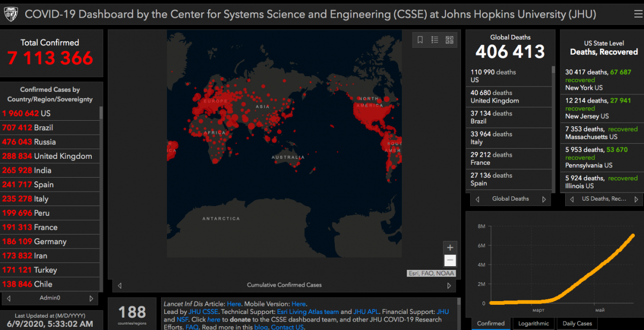Click left arrow beside Global Deaths pager
The height and width of the screenshot is (330, 644).
(x=478, y=199)
